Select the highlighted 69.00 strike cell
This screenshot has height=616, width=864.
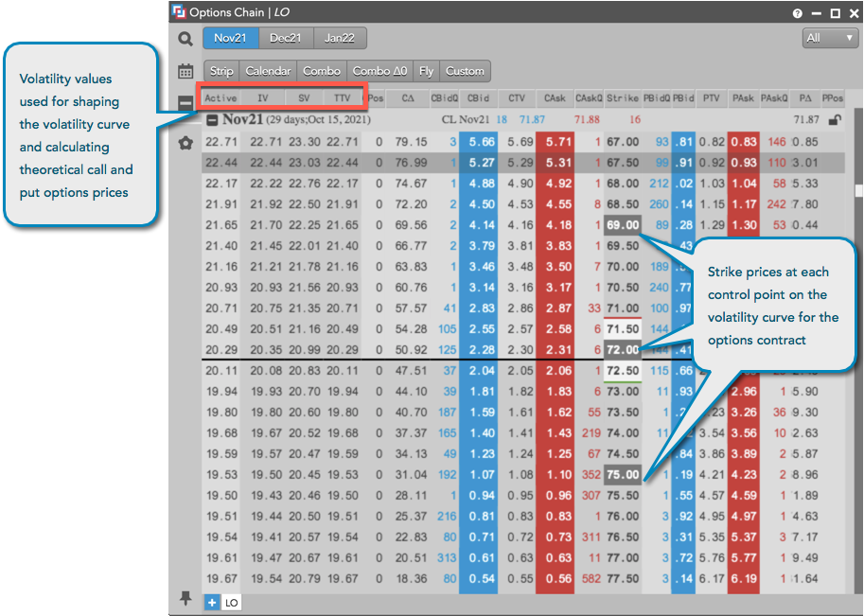(x=622, y=225)
